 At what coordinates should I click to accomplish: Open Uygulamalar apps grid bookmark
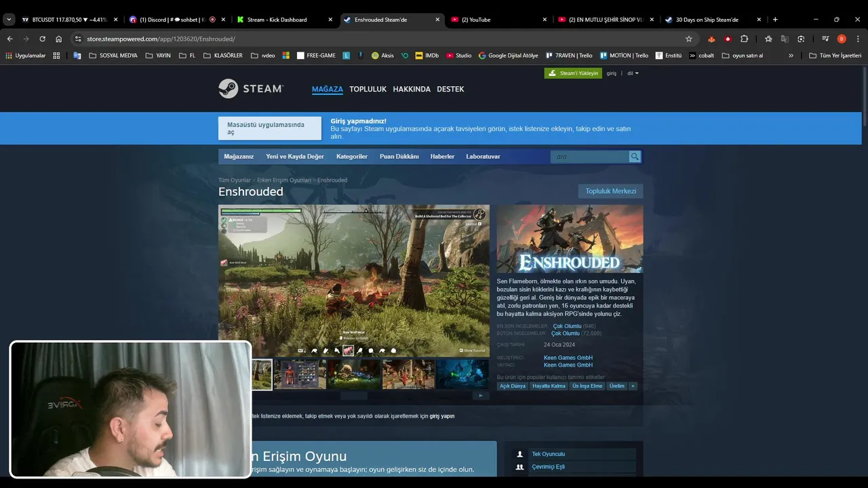coord(26,56)
